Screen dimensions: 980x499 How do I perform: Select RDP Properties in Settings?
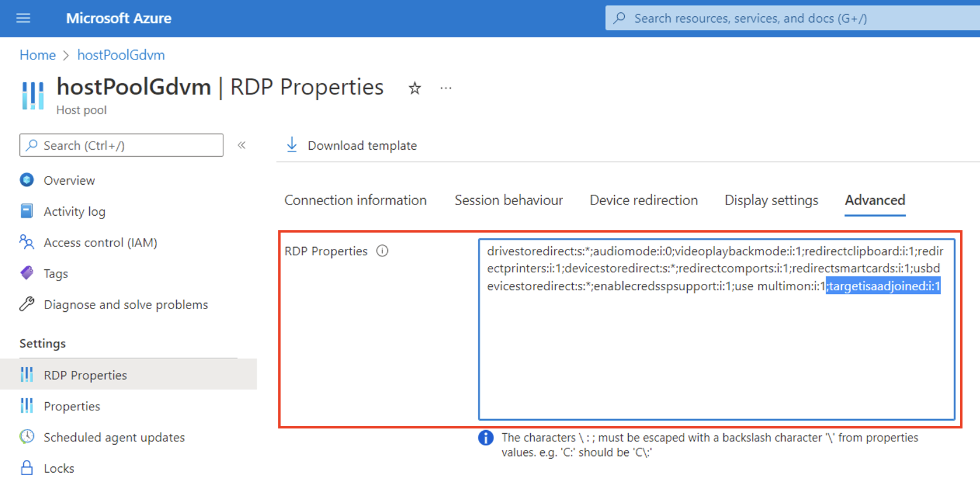coord(128,374)
